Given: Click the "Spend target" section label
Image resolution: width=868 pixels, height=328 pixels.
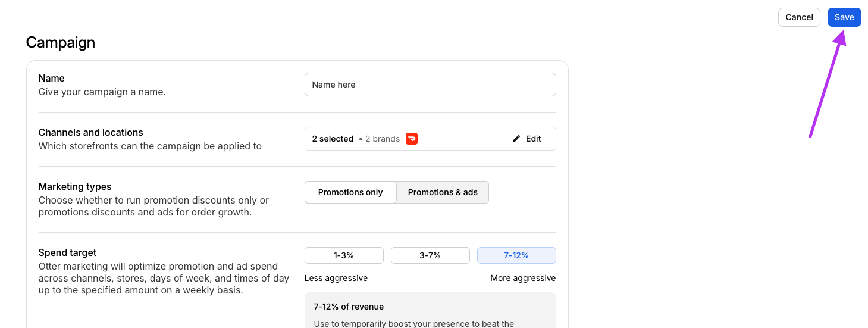Looking at the screenshot, I should tap(67, 252).
